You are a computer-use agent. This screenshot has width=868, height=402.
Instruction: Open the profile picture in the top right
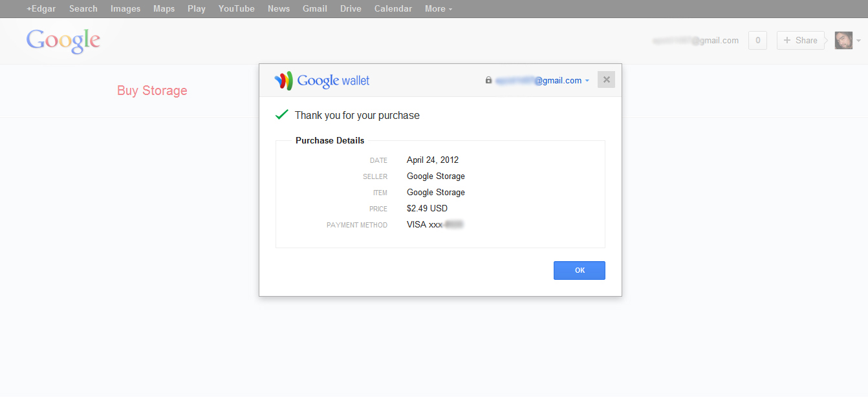pos(843,40)
